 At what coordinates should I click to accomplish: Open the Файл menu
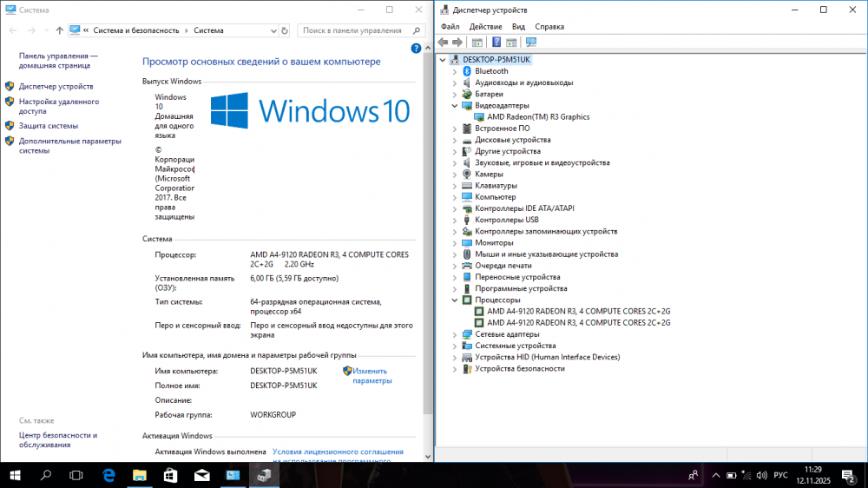click(450, 27)
